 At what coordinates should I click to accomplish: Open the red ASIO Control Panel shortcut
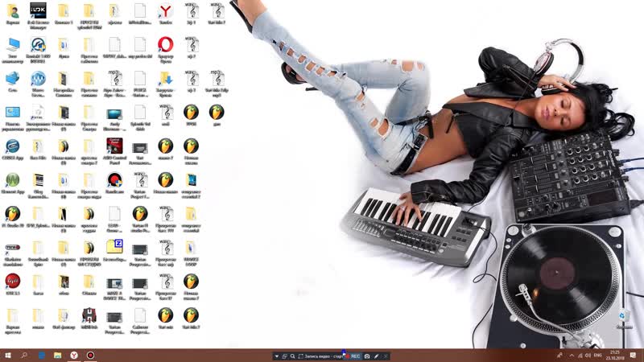pyautogui.click(x=114, y=146)
